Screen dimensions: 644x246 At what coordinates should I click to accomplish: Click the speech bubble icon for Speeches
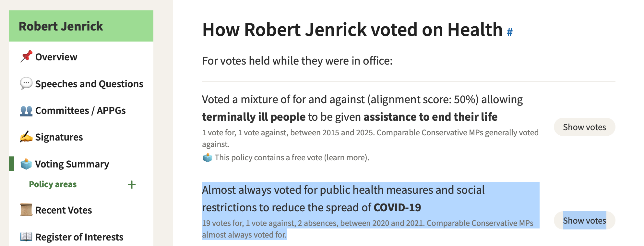click(x=26, y=83)
